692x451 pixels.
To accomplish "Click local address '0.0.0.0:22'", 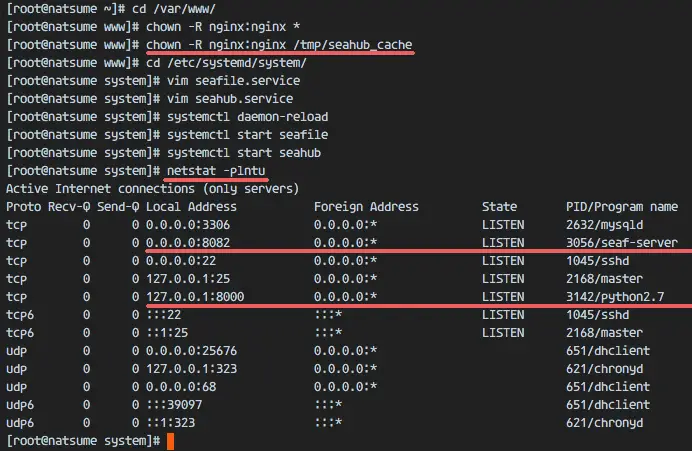I will (x=181, y=261).
